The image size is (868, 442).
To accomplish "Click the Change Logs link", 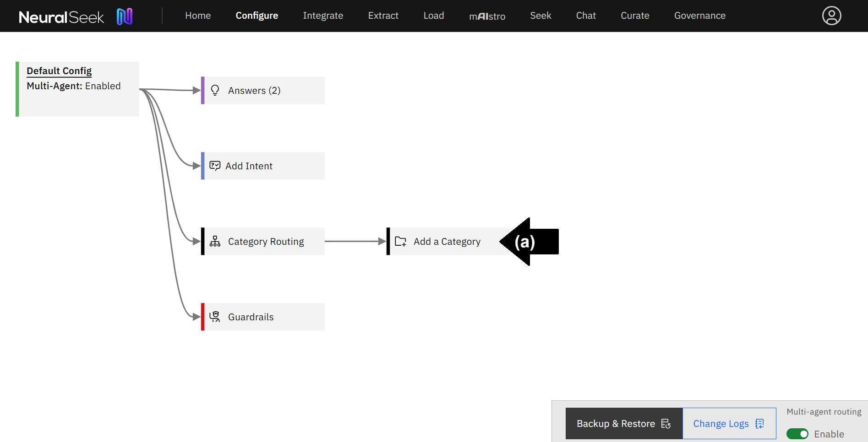I will coord(721,424).
